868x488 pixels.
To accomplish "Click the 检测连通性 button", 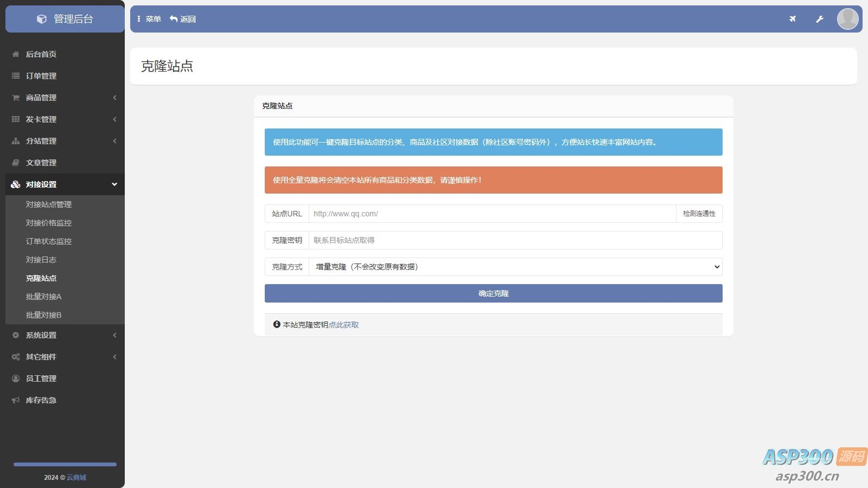I will [699, 214].
